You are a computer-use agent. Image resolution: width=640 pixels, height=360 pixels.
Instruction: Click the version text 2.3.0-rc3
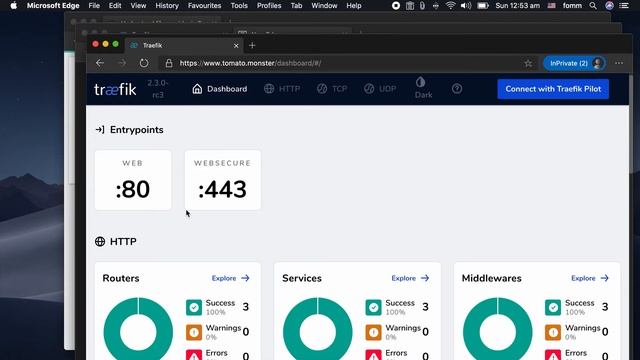(158, 89)
